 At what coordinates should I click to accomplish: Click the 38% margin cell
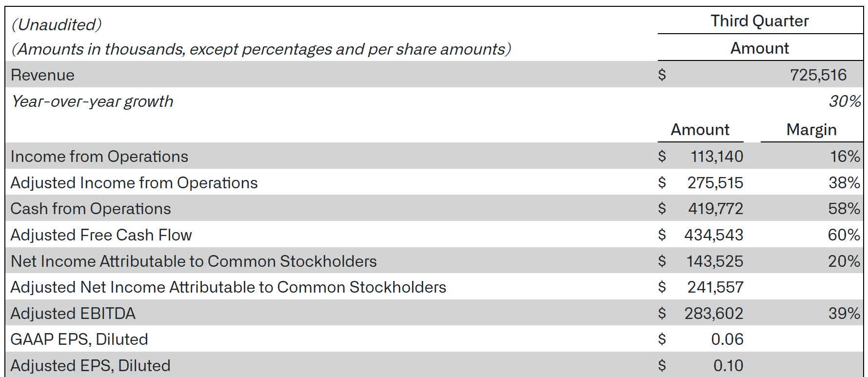click(844, 182)
